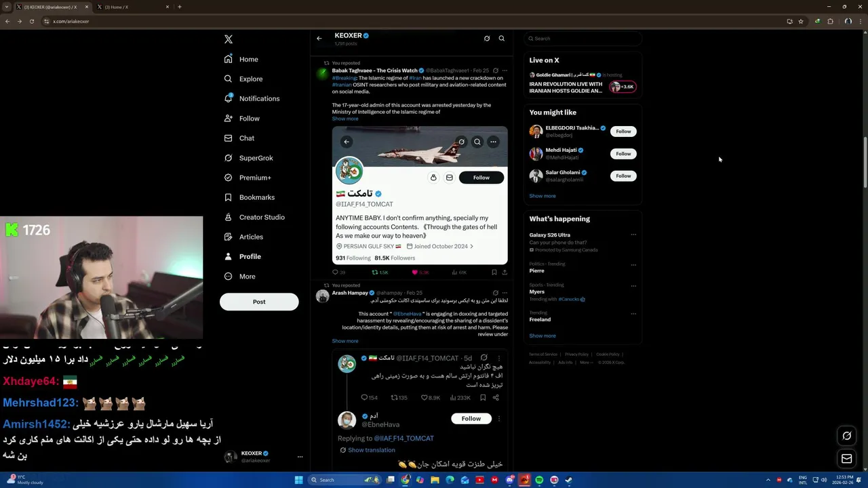Open Arash Hampay's profile avatar
Image resolution: width=868 pixels, height=488 pixels.
pos(323,296)
